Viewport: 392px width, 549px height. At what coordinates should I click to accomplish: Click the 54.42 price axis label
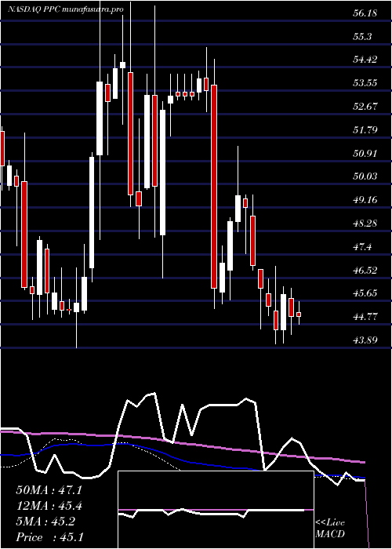[365, 60]
